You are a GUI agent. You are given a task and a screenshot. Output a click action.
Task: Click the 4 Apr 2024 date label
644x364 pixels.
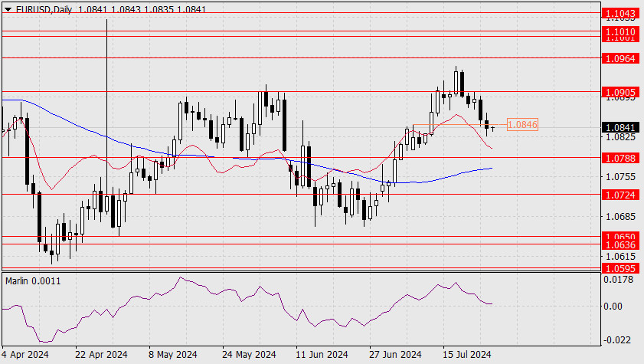point(25,355)
